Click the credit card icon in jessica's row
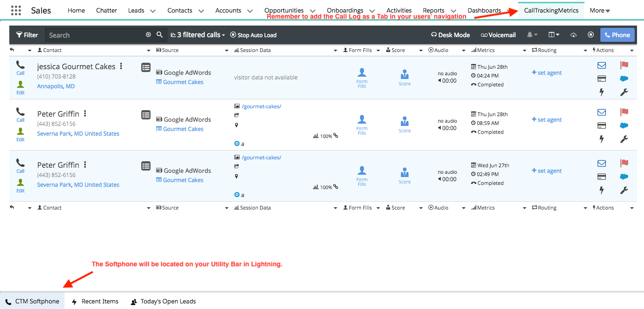This screenshot has height=309, width=644. coord(602,79)
